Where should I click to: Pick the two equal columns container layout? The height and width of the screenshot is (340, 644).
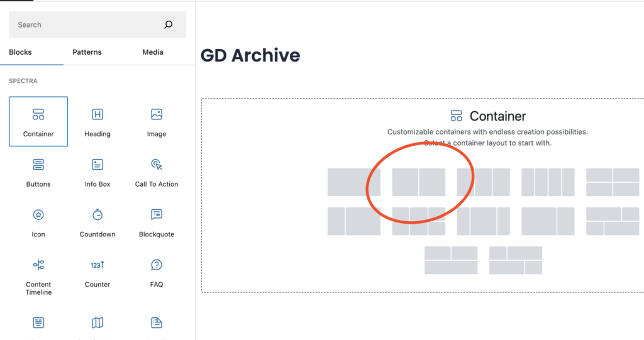pyautogui.click(x=418, y=182)
